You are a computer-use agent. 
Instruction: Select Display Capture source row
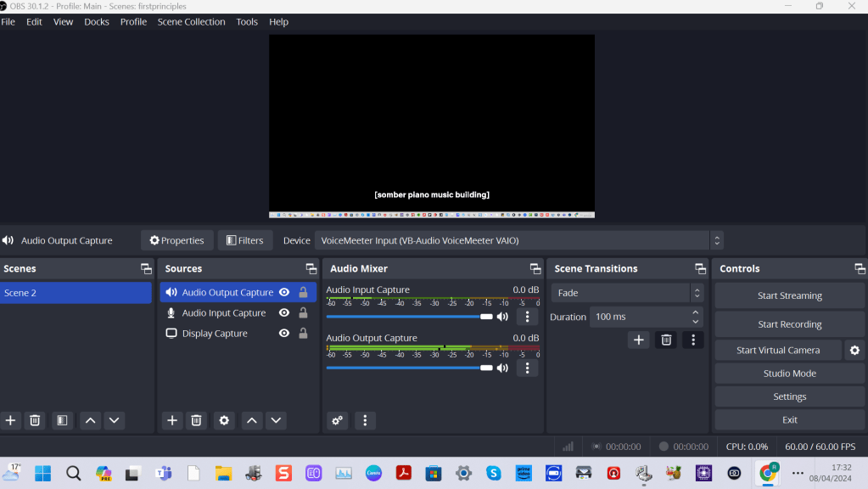point(238,334)
